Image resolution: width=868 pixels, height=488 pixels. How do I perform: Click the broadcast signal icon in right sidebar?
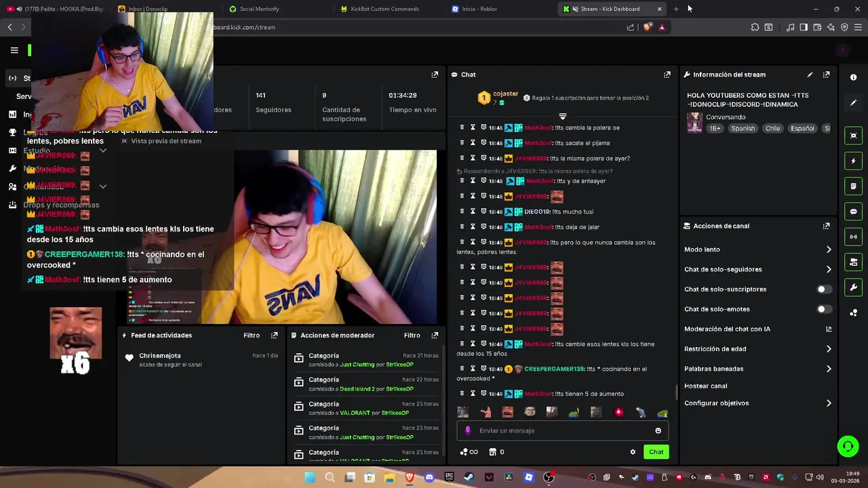coord(853,237)
